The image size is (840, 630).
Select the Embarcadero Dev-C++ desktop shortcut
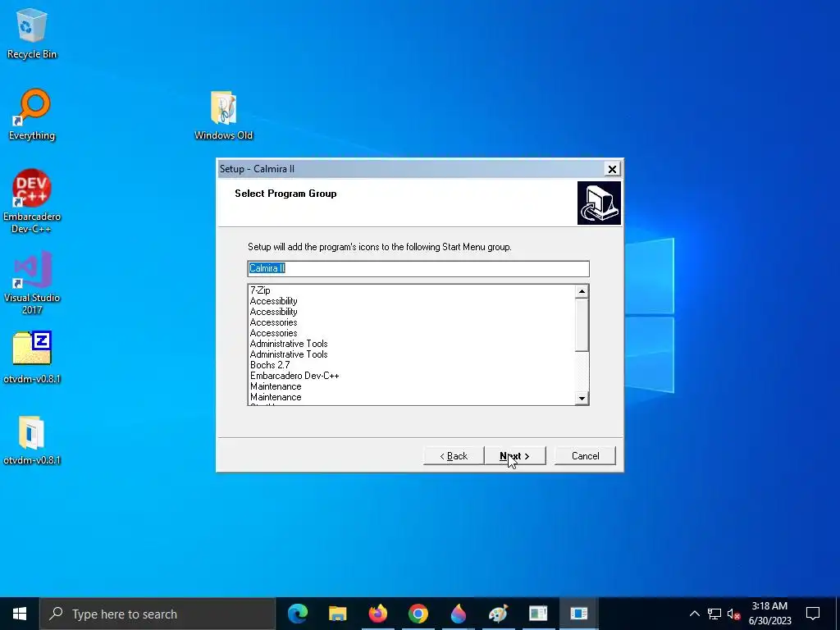click(32, 202)
